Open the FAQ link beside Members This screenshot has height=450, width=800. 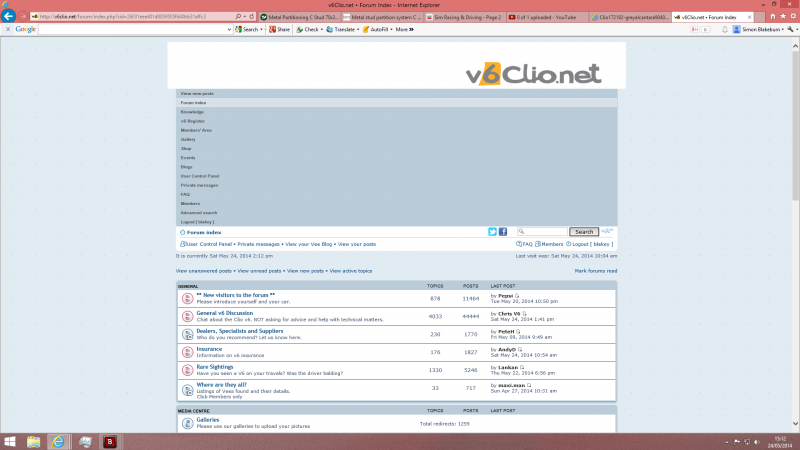coord(528,244)
